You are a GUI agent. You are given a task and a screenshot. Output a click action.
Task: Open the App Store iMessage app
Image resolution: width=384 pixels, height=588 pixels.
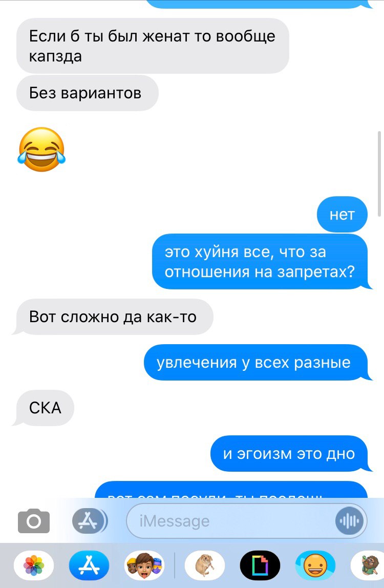(x=89, y=565)
